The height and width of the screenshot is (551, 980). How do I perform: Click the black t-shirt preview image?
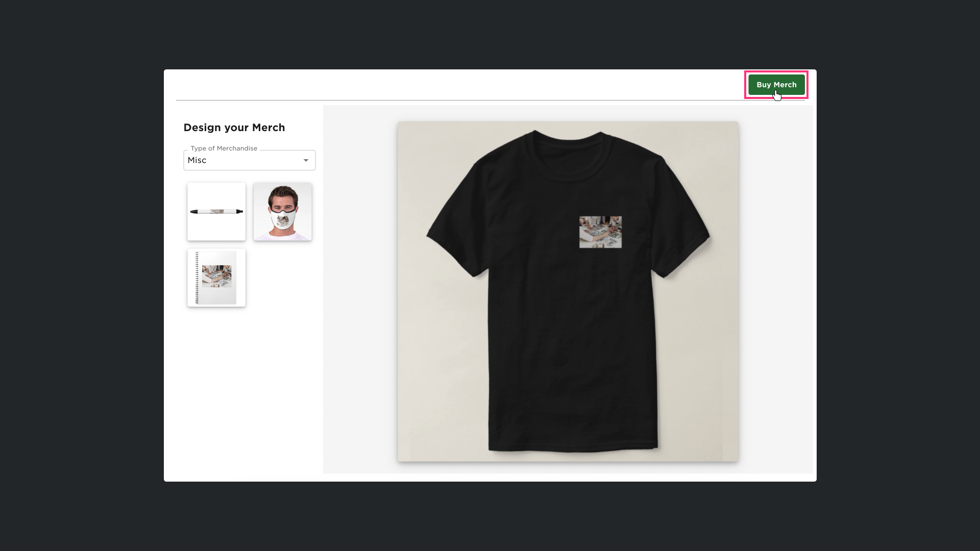click(x=568, y=291)
